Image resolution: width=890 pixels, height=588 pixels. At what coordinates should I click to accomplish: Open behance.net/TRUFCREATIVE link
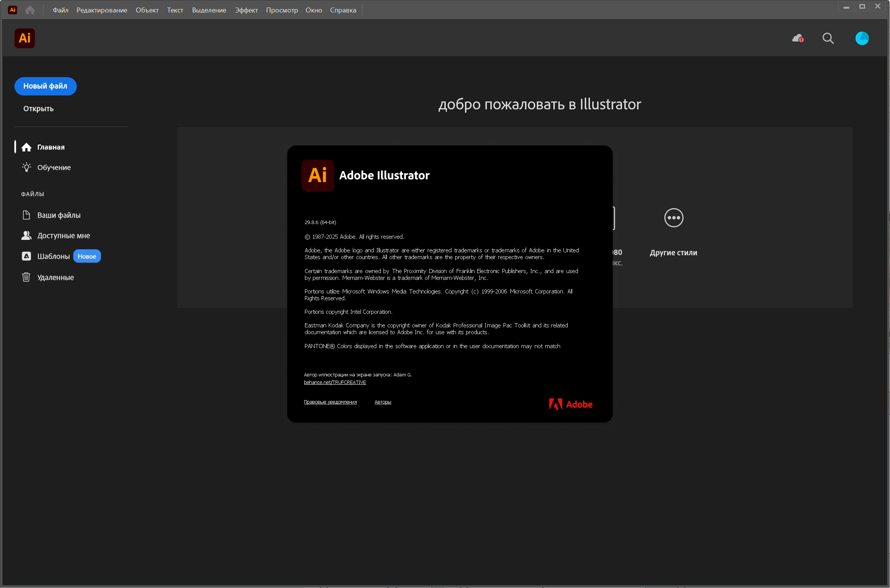click(x=335, y=382)
